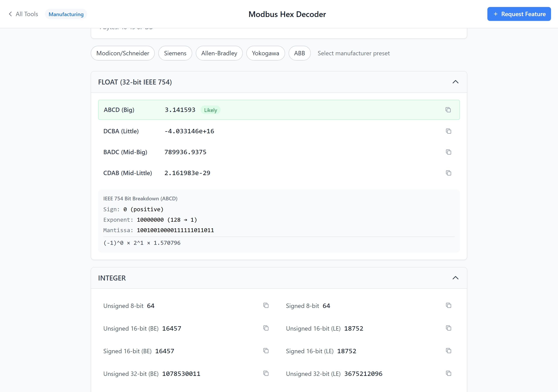
Task: Copy the Unsigned 32-bit (LE) value
Action: pyautogui.click(x=448, y=373)
